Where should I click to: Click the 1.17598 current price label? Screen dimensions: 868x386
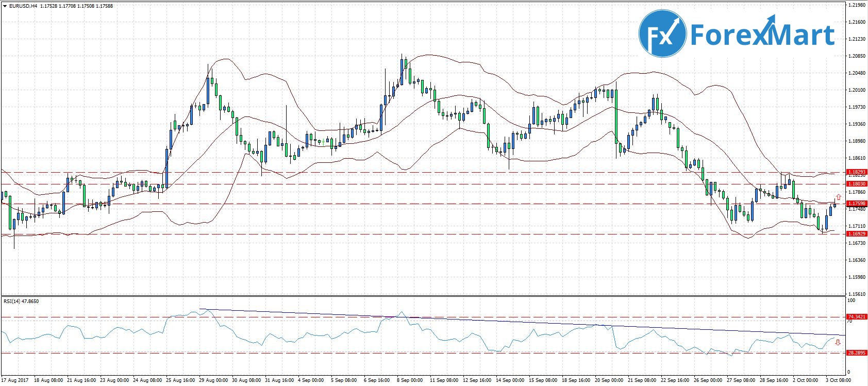pos(856,204)
